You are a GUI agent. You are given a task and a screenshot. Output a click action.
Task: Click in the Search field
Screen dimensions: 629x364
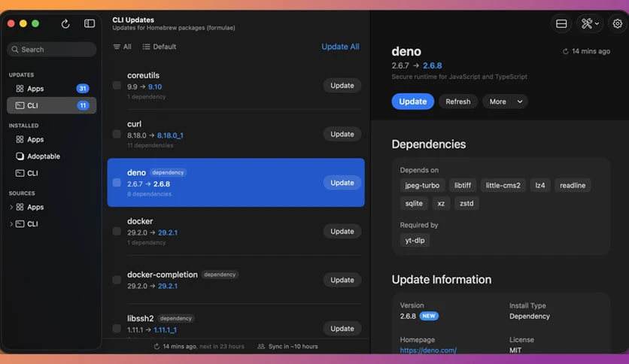pos(51,50)
